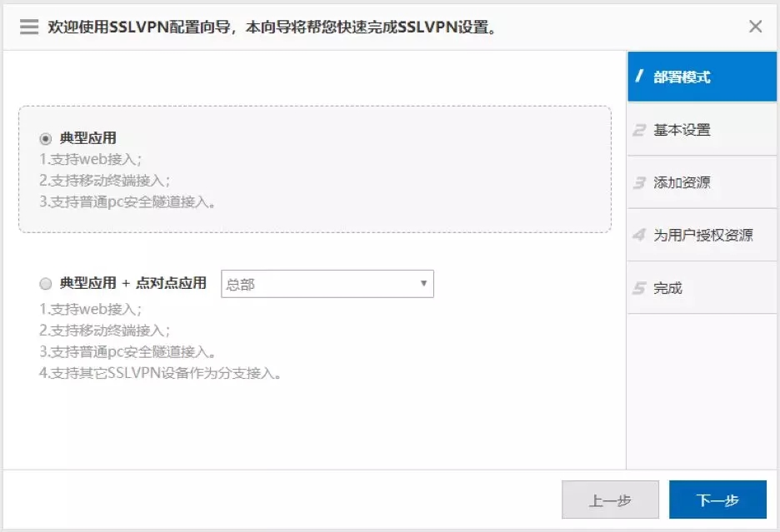Image resolution: width=780 pixels, height=532 pixels.
Task: Click the 典型应用 + 点对点应用 option label
Action: pyautogui.click(x=133, y=284)
